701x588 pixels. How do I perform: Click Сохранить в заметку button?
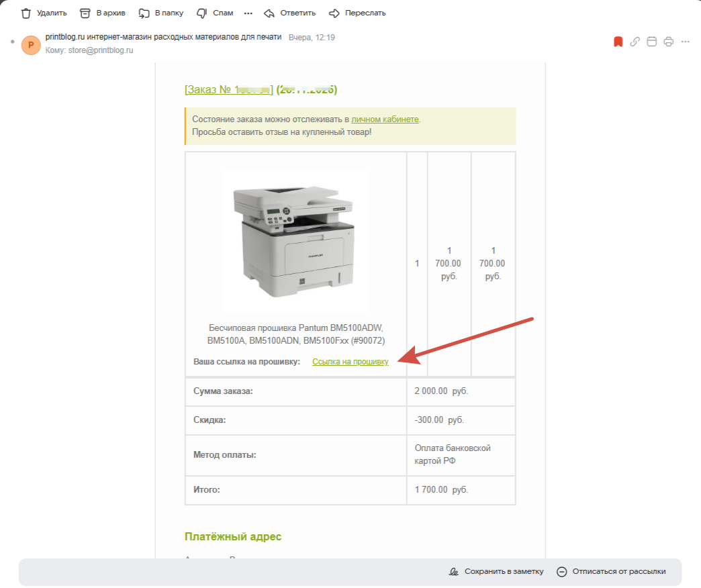point(496,572)
